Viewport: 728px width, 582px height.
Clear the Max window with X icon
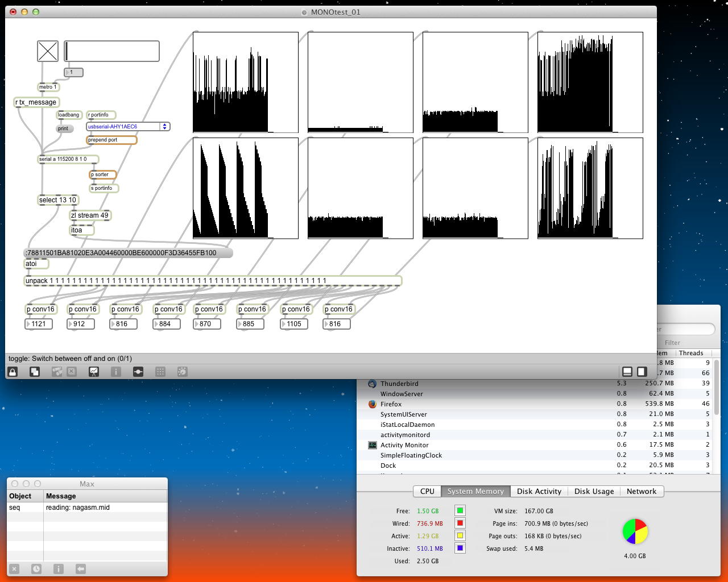coord(15,568)
